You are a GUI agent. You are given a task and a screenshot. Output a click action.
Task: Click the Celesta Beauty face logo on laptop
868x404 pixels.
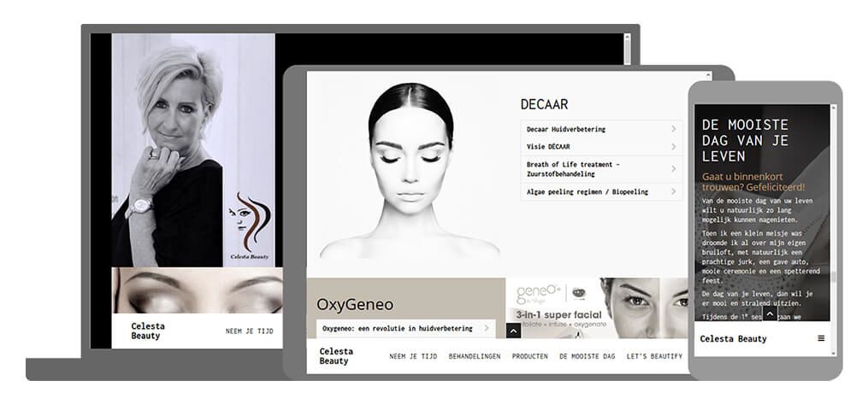tap(250, 225)
